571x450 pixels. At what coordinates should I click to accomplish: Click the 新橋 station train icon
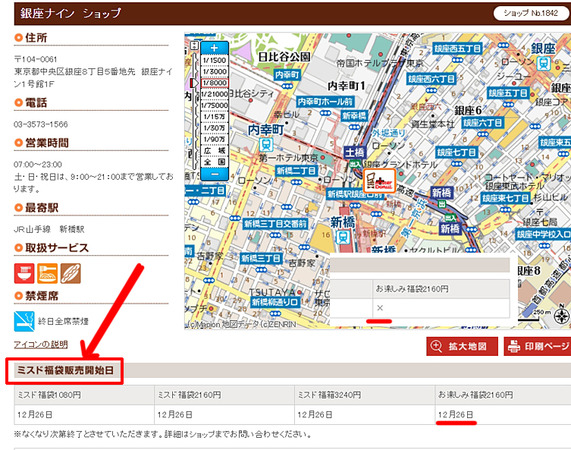coord(343,237)
